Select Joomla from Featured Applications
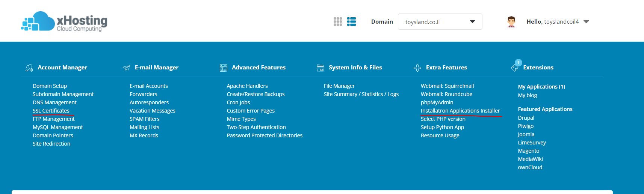Image resolution: width=644 pixels, height=194 pixels. pyautogui.click(x=526, y=134)
